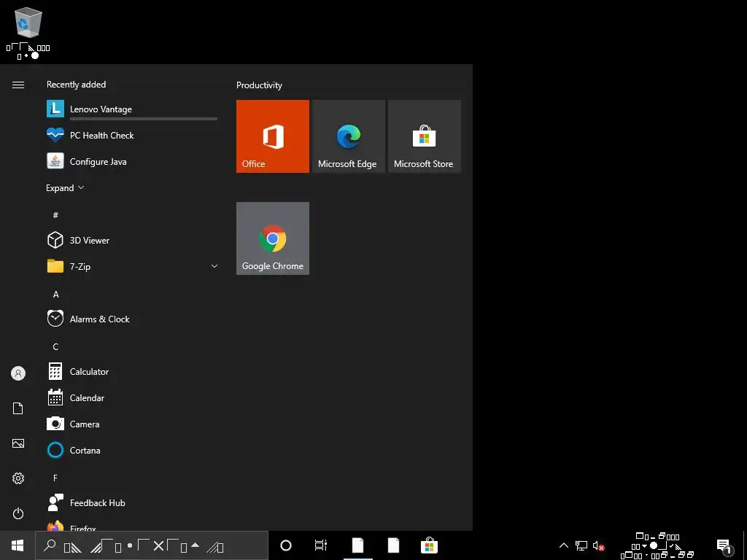
Task: Open the taskbar clock and date
Action: [x=657, y=545]
